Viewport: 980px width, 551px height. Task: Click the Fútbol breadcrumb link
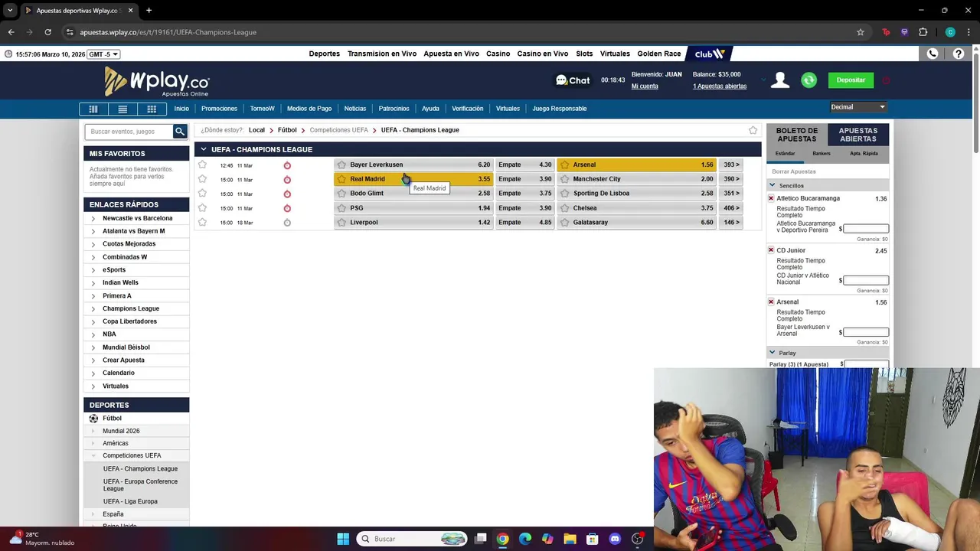(x=287, y=130)
